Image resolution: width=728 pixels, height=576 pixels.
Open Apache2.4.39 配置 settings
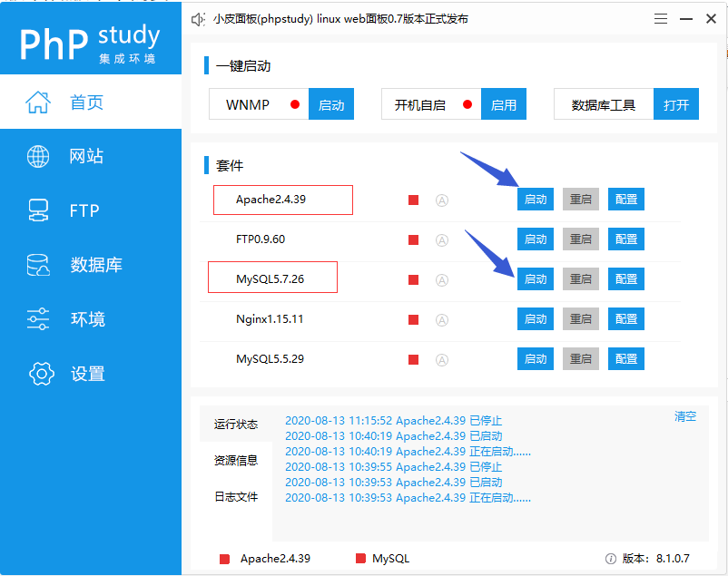[626, 200]
